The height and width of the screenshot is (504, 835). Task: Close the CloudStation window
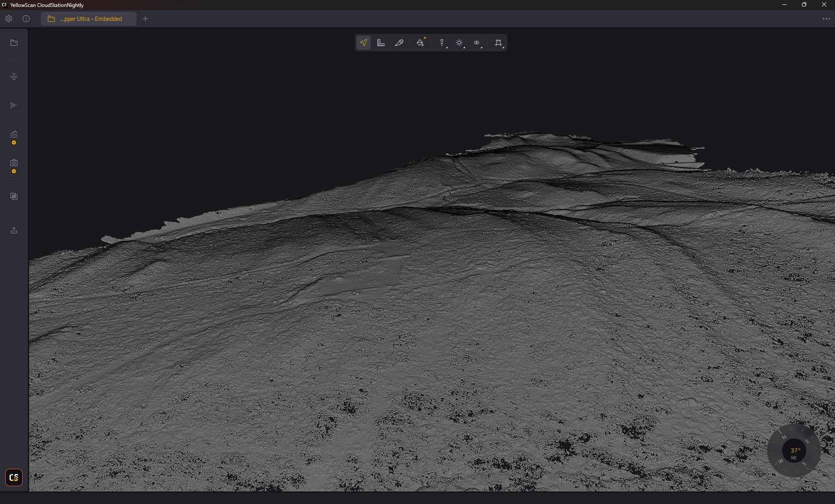(x=824, y=5)
